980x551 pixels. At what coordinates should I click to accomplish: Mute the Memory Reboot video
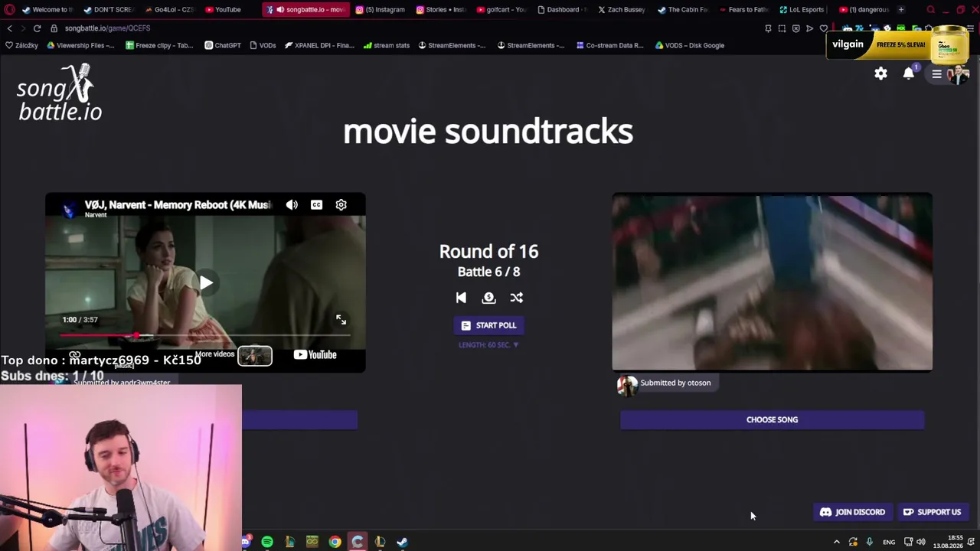tap(292, 204)
